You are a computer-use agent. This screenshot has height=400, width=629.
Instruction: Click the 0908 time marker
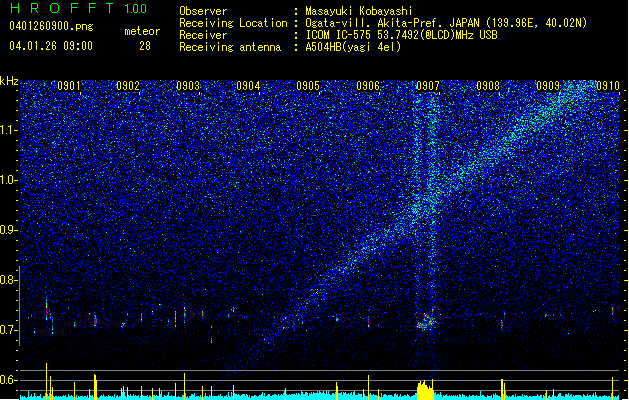488,86
